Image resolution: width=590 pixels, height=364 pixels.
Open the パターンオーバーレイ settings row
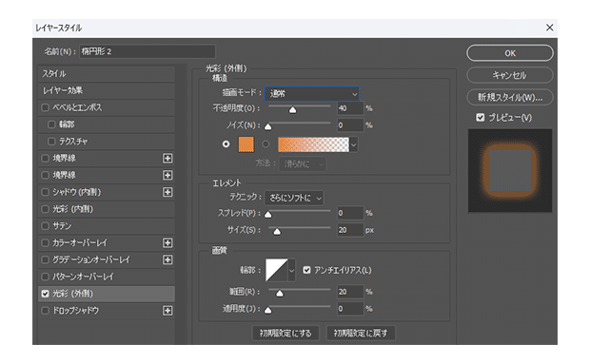click(x=107, y=277)
